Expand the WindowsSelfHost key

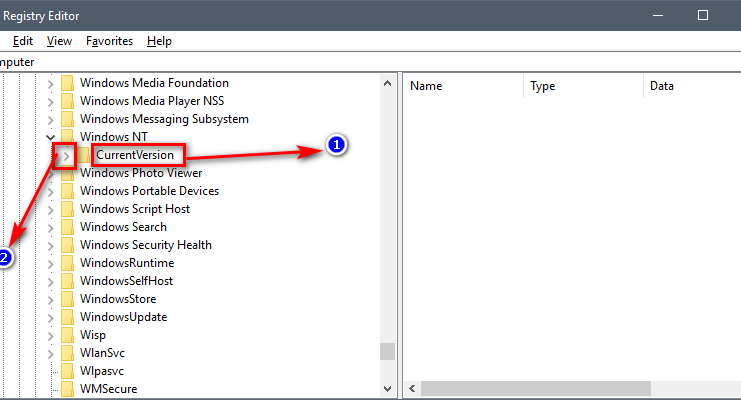coord(51,282)
